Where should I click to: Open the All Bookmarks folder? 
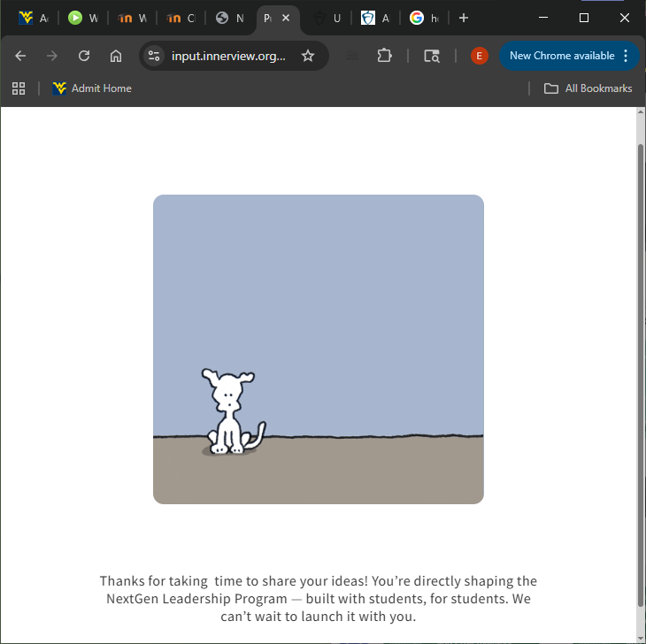(588, 88)
